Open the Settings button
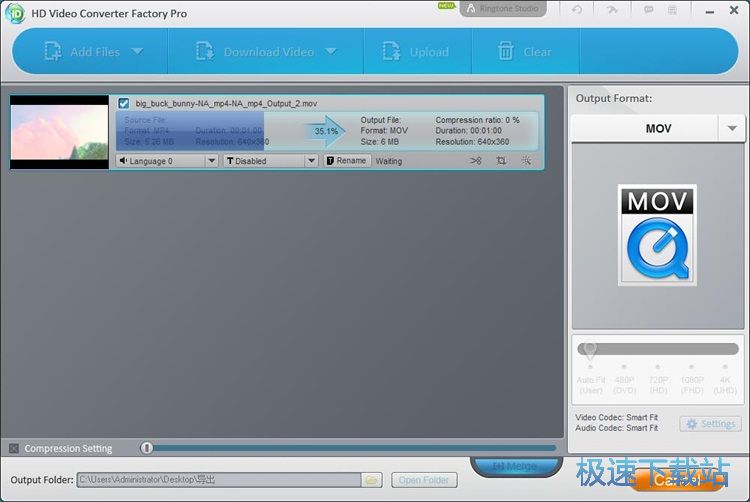The width and height of the screenshot is (750, 502). point(710,424)
